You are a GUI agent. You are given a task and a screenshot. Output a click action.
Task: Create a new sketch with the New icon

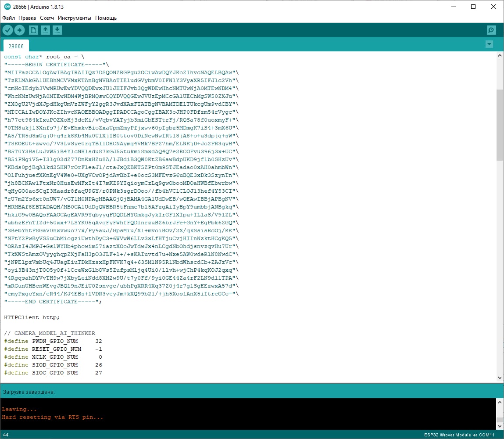coord(33,30)
